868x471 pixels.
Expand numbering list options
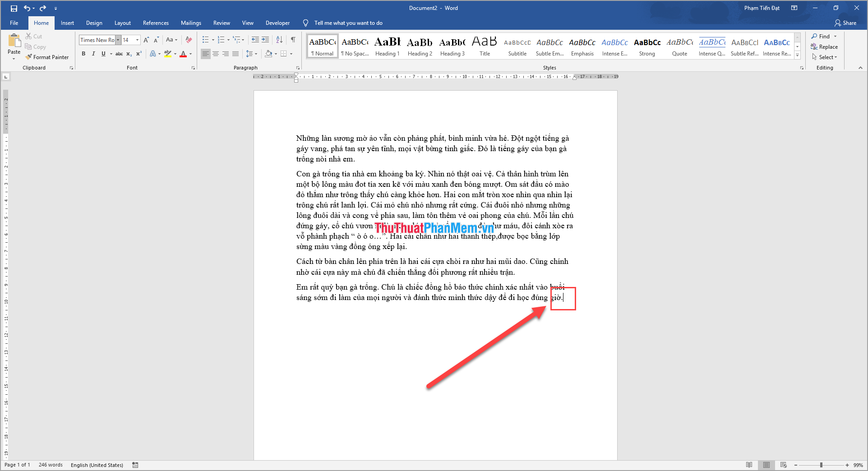[228, 40]
